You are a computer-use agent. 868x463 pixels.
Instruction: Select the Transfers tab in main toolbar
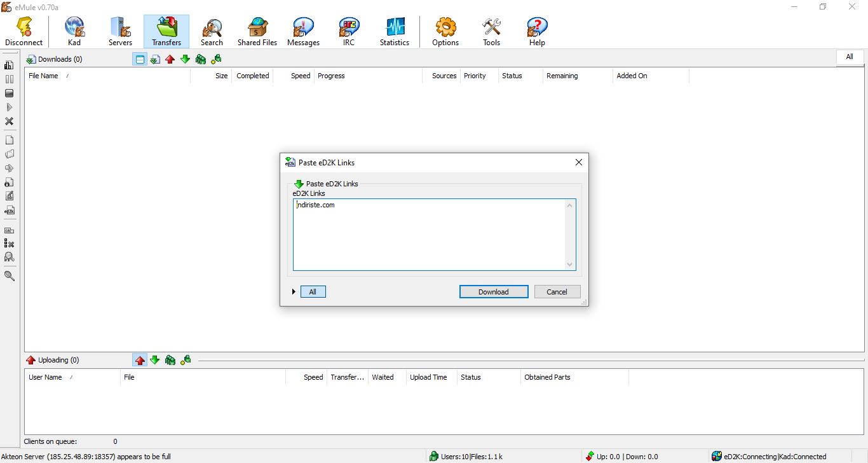(166, 32)
